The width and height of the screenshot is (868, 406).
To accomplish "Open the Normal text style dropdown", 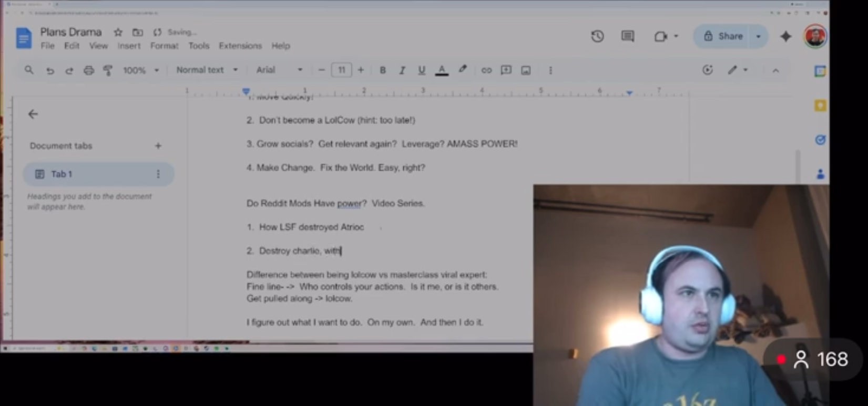I will 207,70.
